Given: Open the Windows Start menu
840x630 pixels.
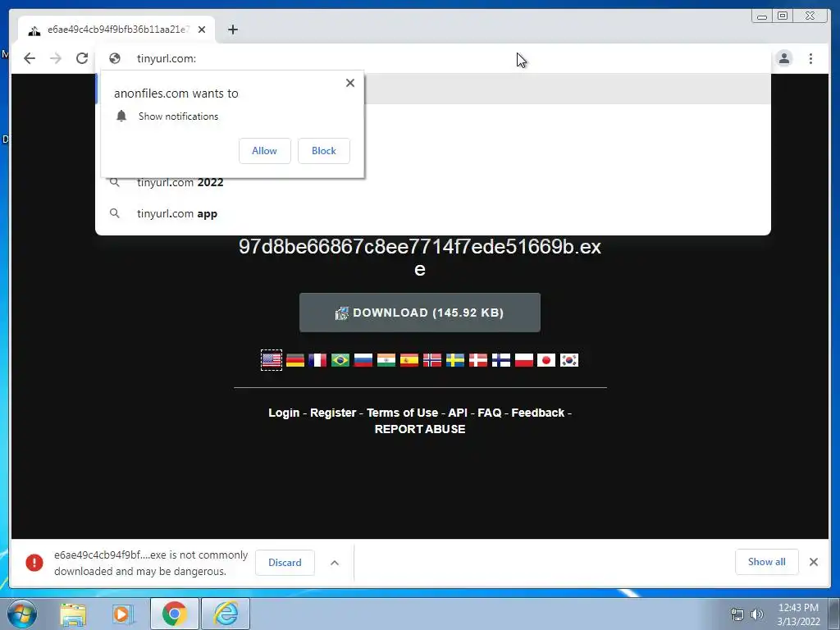Looking at the screenshot, I should (x=22, y=614).
